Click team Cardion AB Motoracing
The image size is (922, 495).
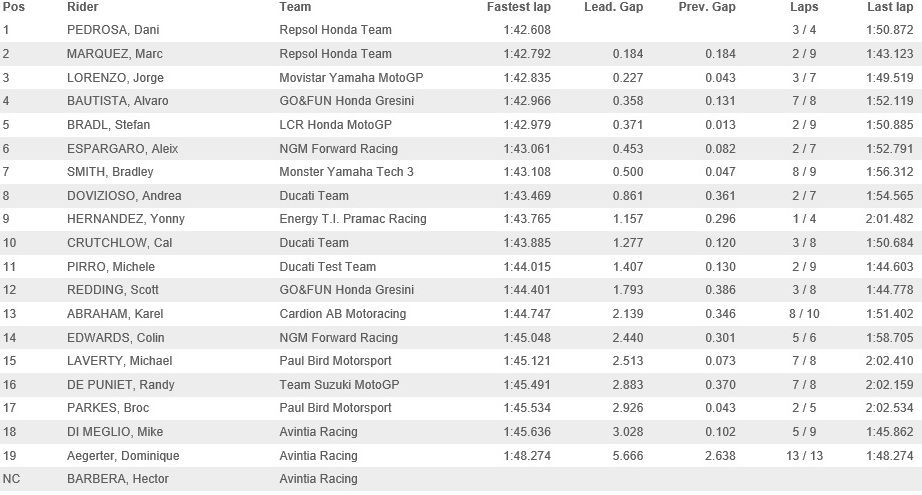[343, 314]
